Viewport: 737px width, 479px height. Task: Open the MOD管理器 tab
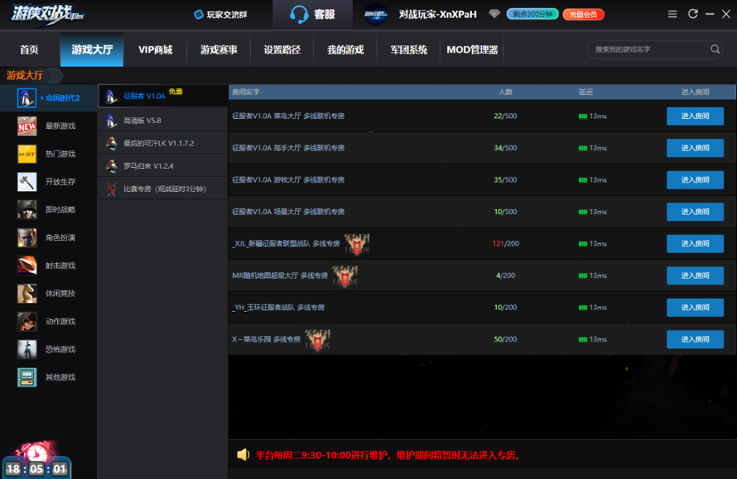click(472, 49)
